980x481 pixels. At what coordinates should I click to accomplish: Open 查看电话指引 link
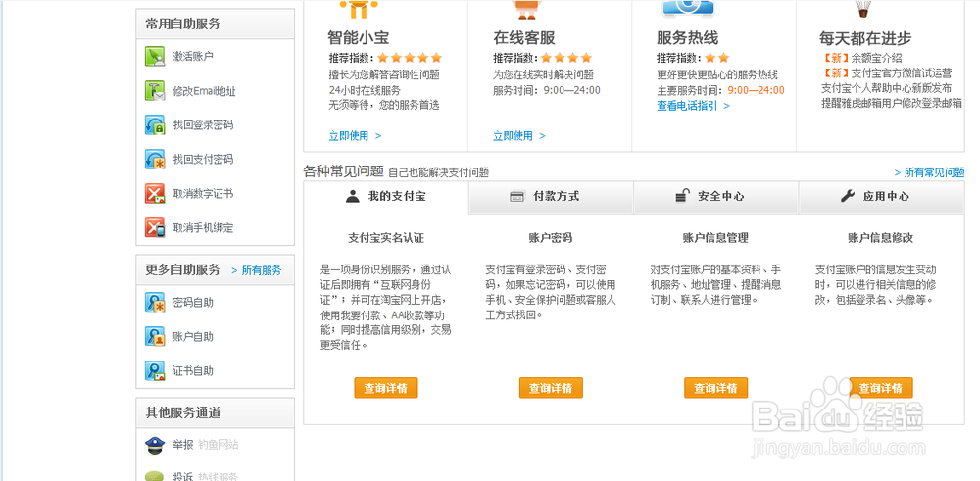point(693,106)
